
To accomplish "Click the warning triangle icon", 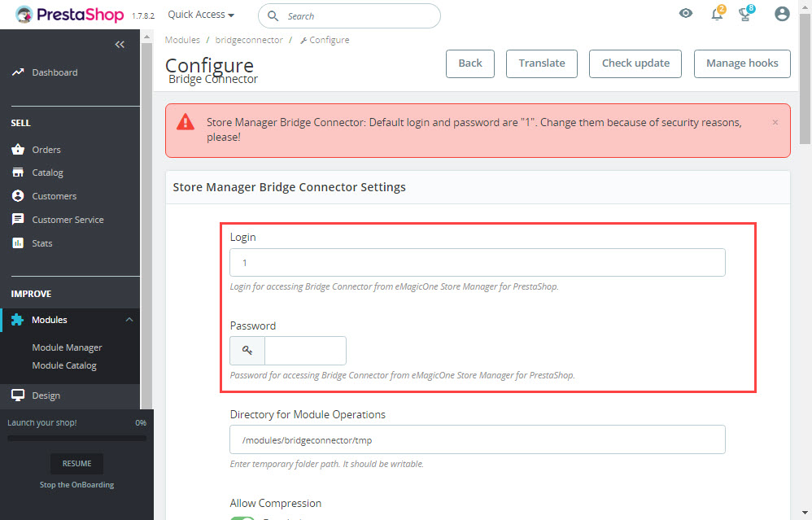I will point(186,122).
